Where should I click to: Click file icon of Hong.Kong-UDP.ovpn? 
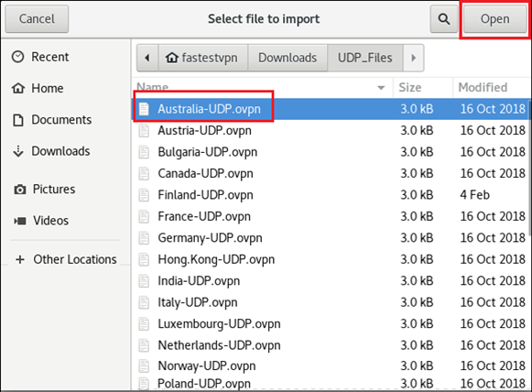click(144, 259)
